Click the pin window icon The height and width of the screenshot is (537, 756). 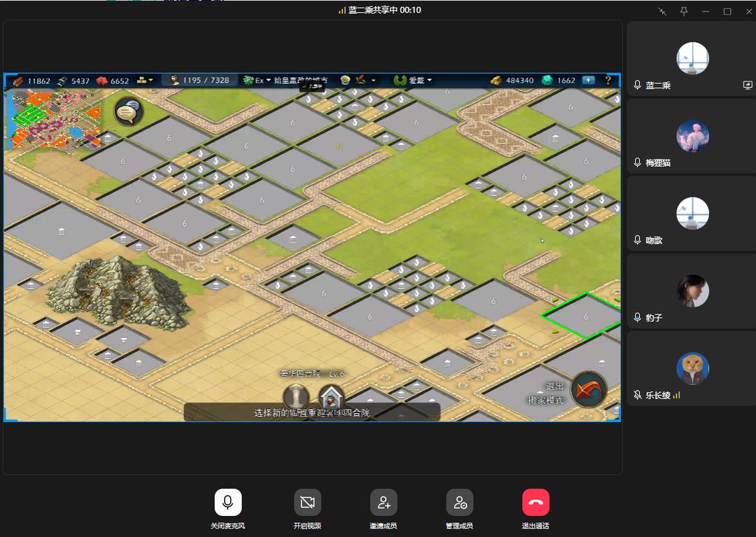click(x=684, y=11)
